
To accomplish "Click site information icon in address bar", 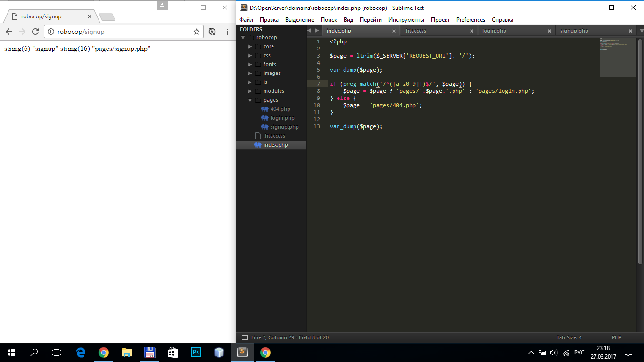I will [51, 32].
